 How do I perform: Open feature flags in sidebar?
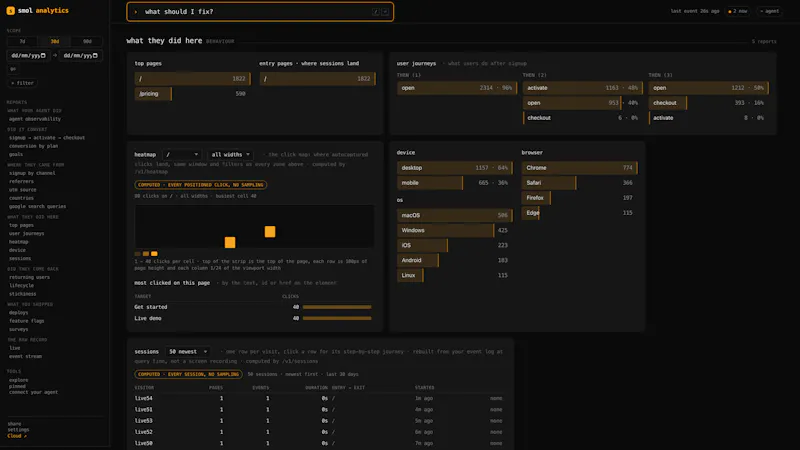(x=27, y=321)
